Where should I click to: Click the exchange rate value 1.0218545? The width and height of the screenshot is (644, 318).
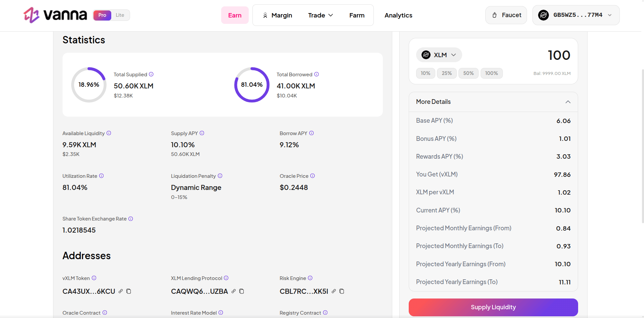point(79,230)
